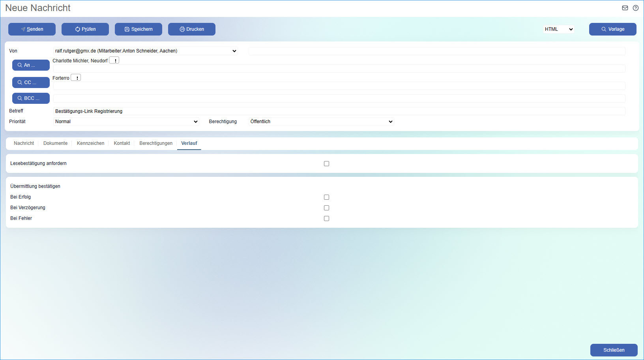Screen dimensions: 644x360
Task: Open the BCC recipient search
Action: (31, 98)
